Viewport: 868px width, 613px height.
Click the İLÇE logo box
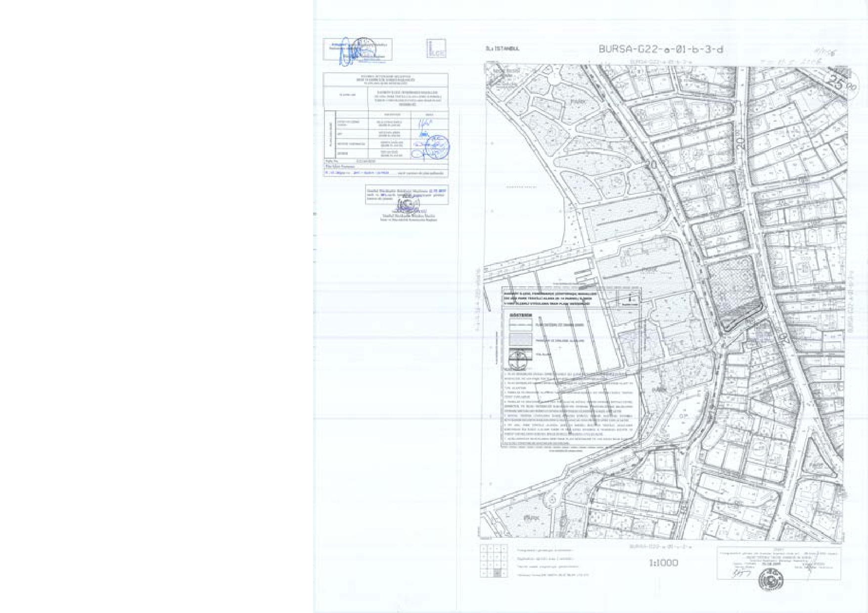[436, 48]
